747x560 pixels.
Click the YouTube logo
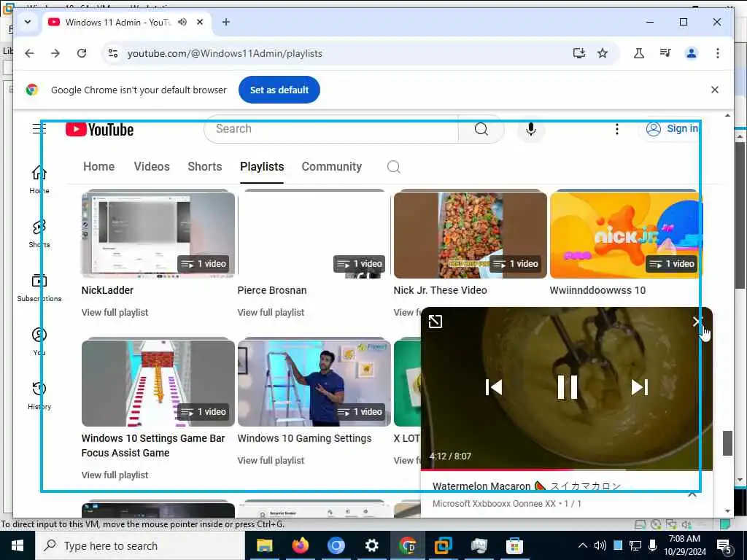99,130
